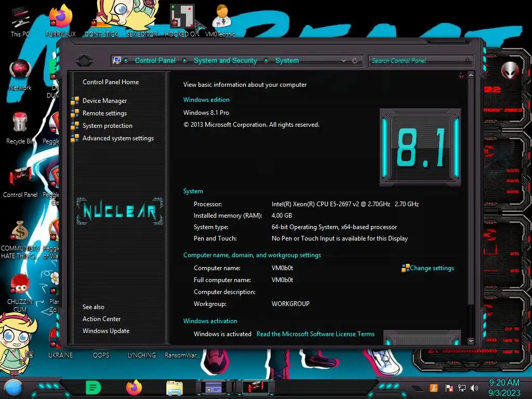Click scrollbar up arrow in System window
The image size is (532, 399).
point(471,75)
